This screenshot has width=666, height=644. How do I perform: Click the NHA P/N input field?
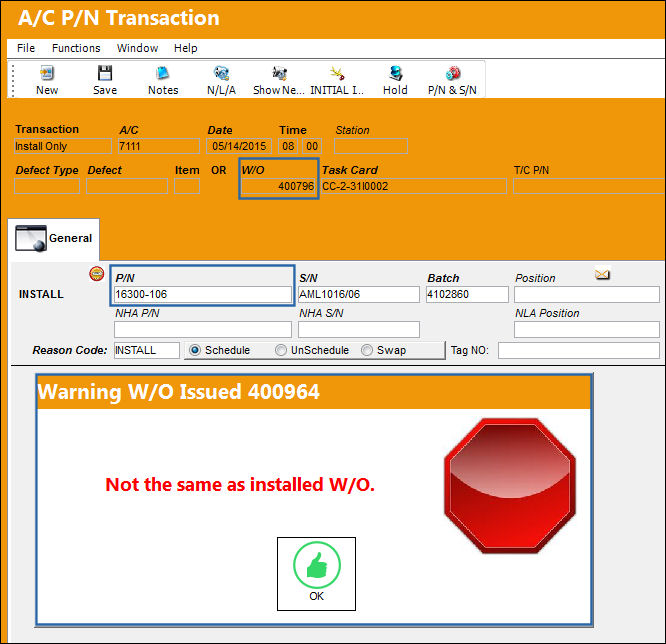[203, 330]
